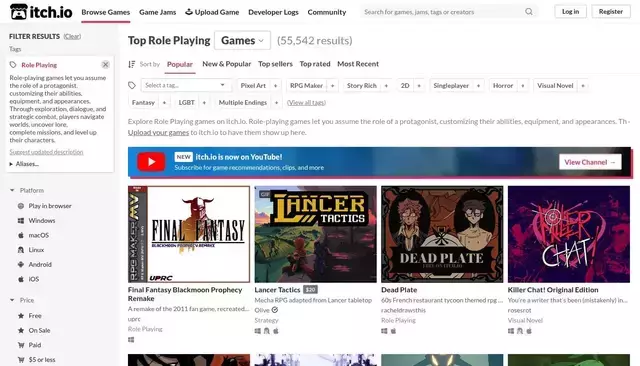This screenshot has height=366, width=640.
Task: Click the iOS apple icon in sidebar
Action: click(21, 279)
